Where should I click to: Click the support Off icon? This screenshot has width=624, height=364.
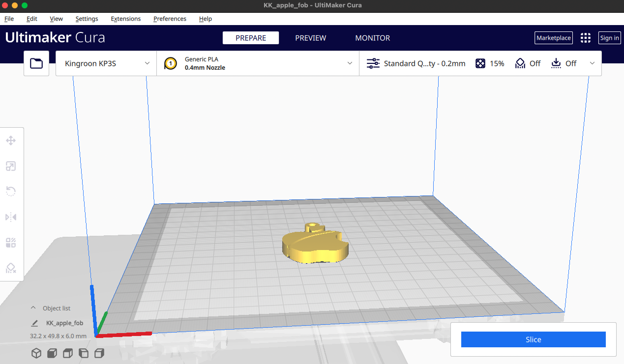click(520, 63)
